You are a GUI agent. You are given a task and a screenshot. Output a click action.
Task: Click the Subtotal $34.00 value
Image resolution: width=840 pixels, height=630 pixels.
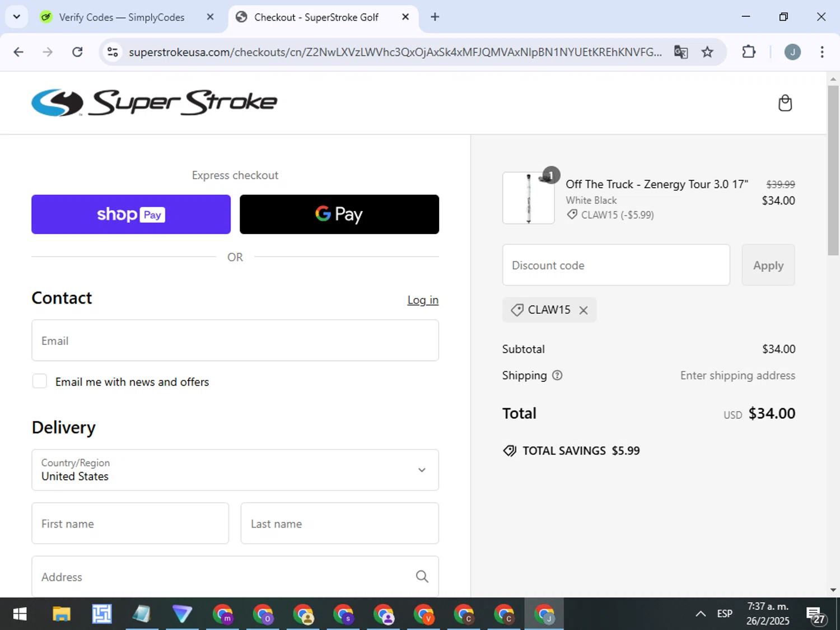[x=778, y=349]
